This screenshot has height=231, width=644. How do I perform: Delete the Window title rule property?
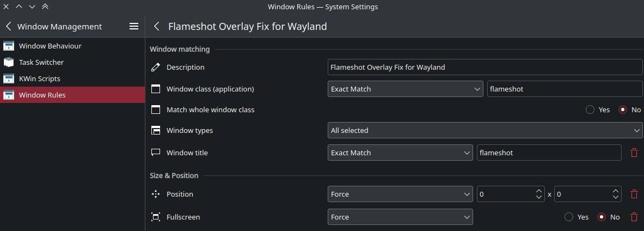click(634, 153)
